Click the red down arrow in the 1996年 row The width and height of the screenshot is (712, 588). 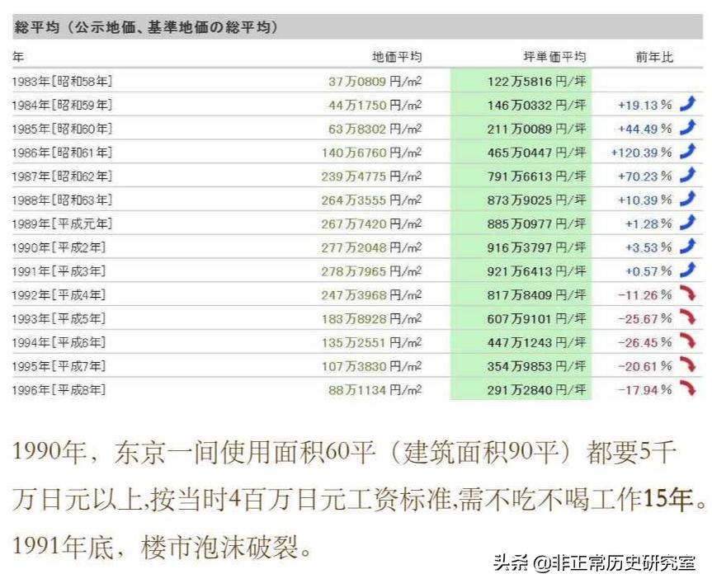pos(688,388)
